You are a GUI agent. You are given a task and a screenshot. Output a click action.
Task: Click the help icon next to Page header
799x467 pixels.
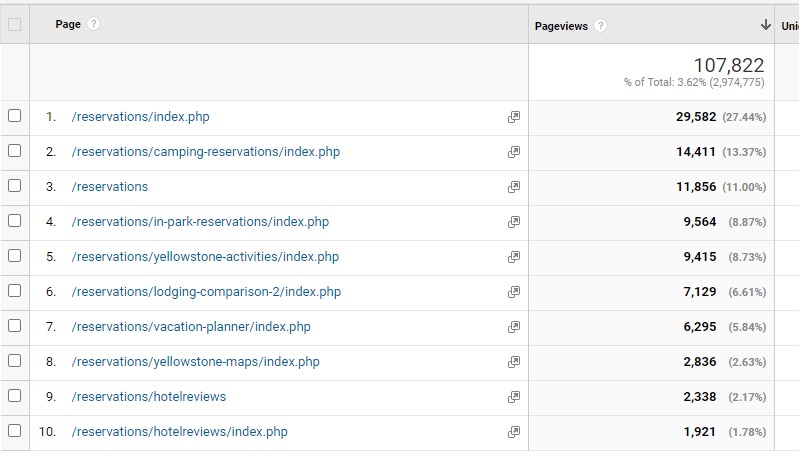point(94,25)
